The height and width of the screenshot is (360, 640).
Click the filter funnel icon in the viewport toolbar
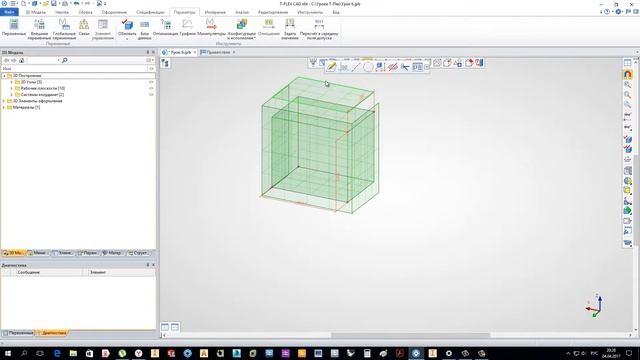point(313,63)
